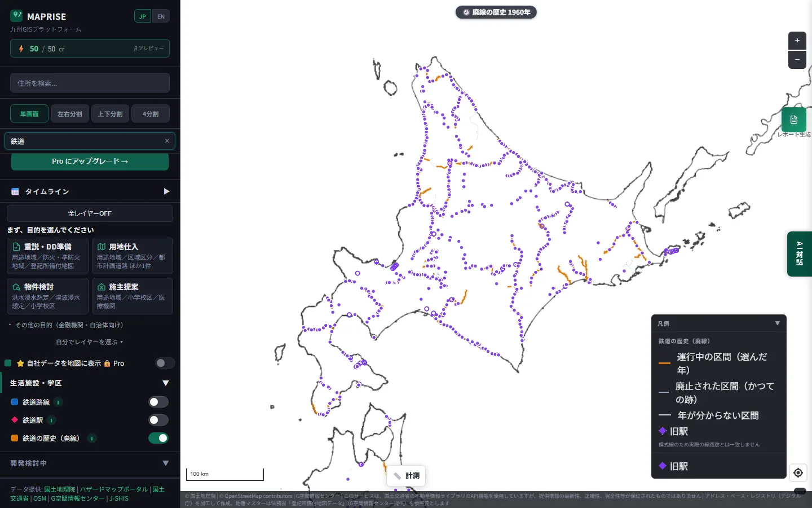This screenshot has width=812, height=508.
Task: Click the MAPRISE logo icon
Action: [x=16, y=16]
